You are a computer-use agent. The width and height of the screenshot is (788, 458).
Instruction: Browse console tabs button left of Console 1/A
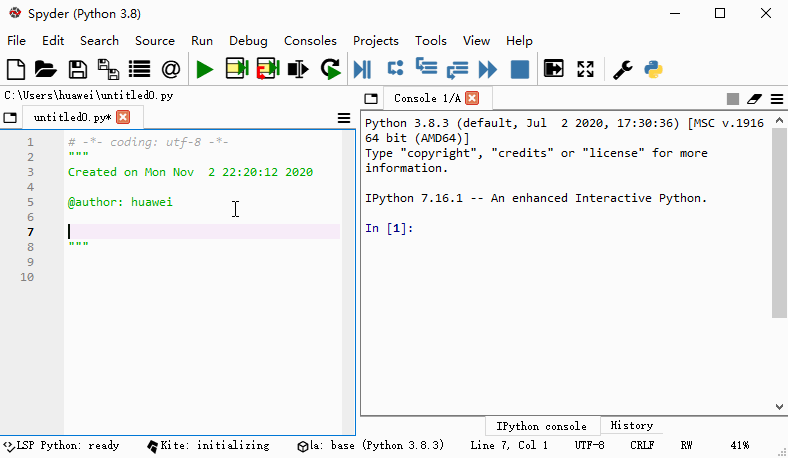coord(371,99)
